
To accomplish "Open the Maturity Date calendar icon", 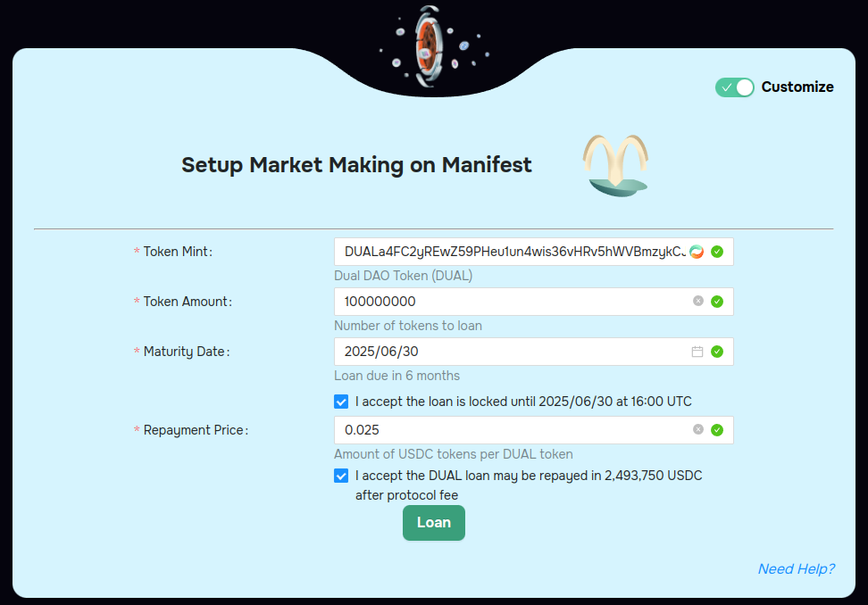I will (697, 352).
